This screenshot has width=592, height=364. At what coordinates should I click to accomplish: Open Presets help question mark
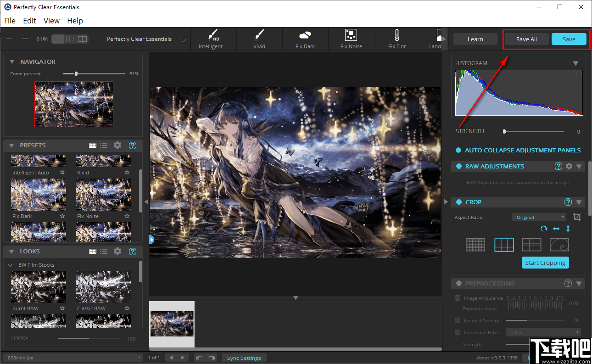[133, 146]
